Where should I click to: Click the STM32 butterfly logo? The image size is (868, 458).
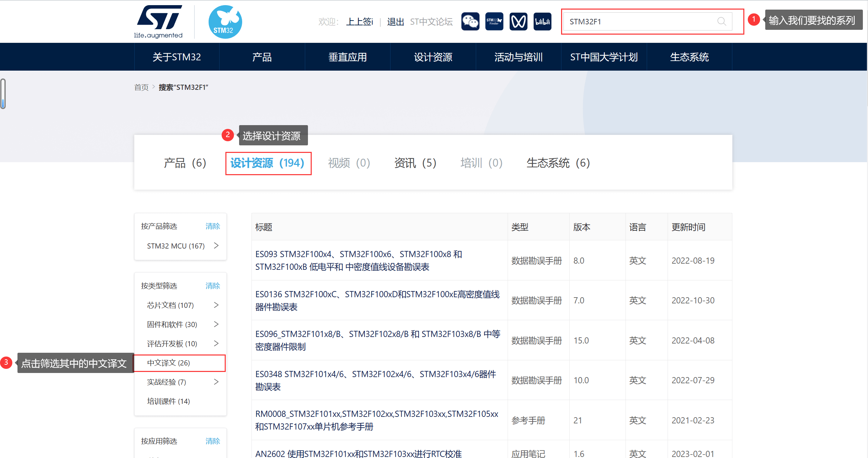(x=225, y=22)
